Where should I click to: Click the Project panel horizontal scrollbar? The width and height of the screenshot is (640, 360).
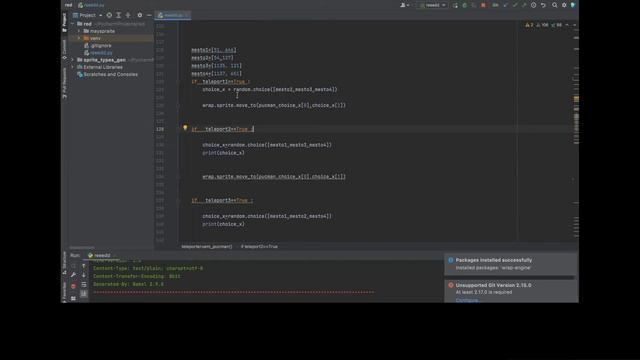click(x=82, y=248)
